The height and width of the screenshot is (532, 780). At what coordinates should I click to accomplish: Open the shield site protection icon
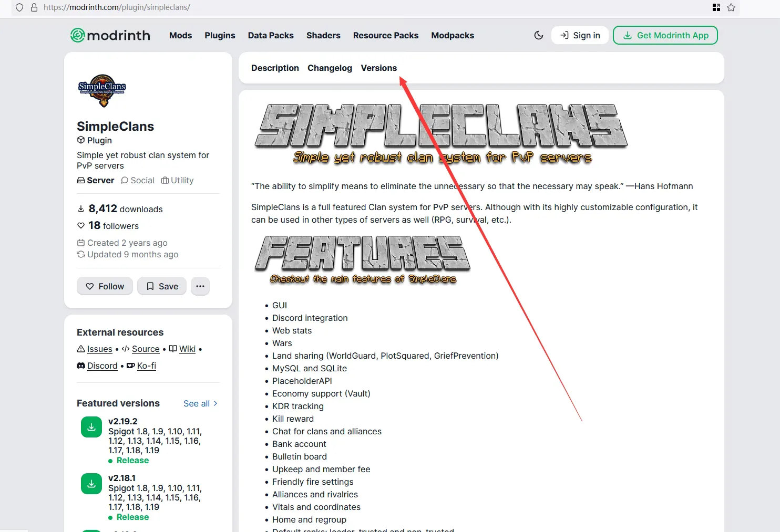pyautogui.click(x=19, y=7)
